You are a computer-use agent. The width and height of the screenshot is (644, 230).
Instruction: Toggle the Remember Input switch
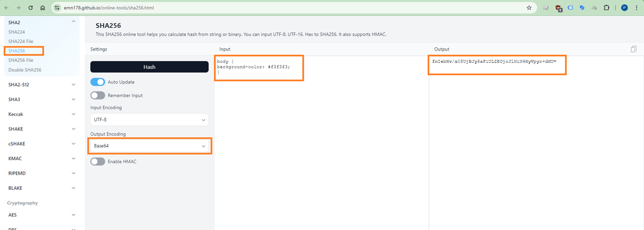pyautogui.click(x=98, y=95)
